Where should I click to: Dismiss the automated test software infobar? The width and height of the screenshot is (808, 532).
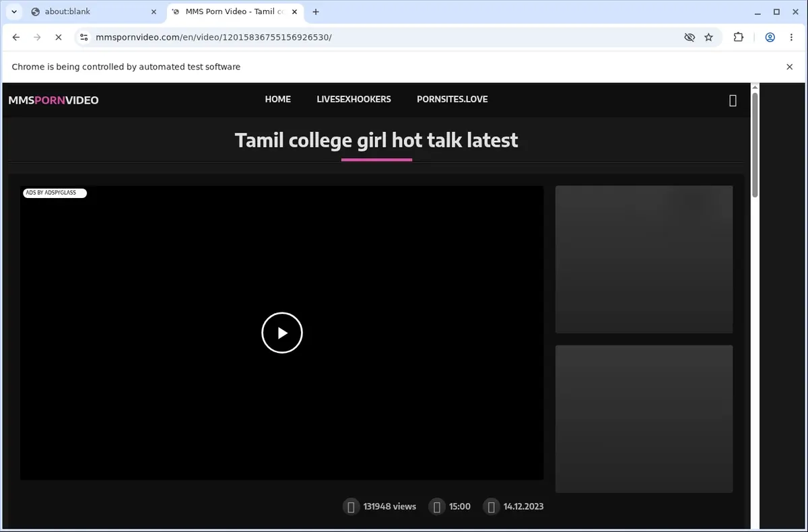coord(790,67)
